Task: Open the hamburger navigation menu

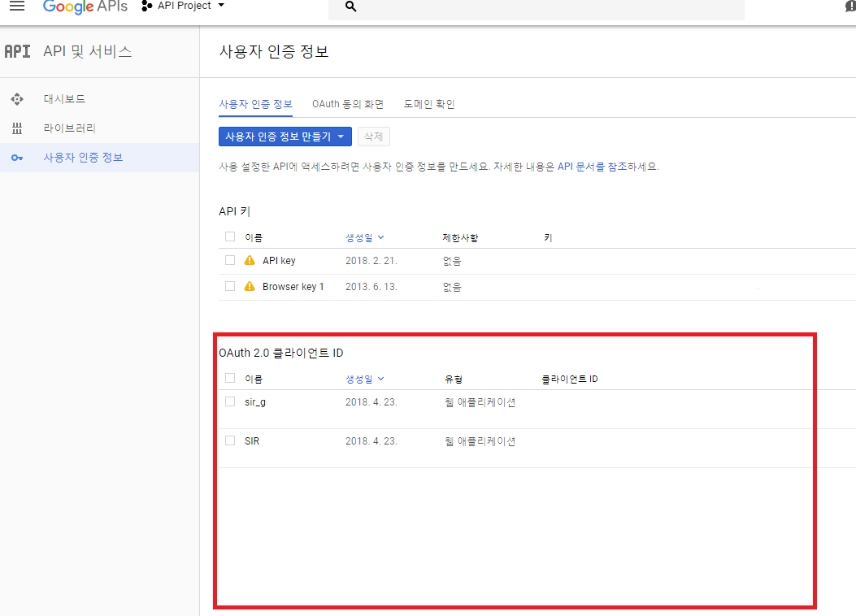Action: (x=16, y=7)
